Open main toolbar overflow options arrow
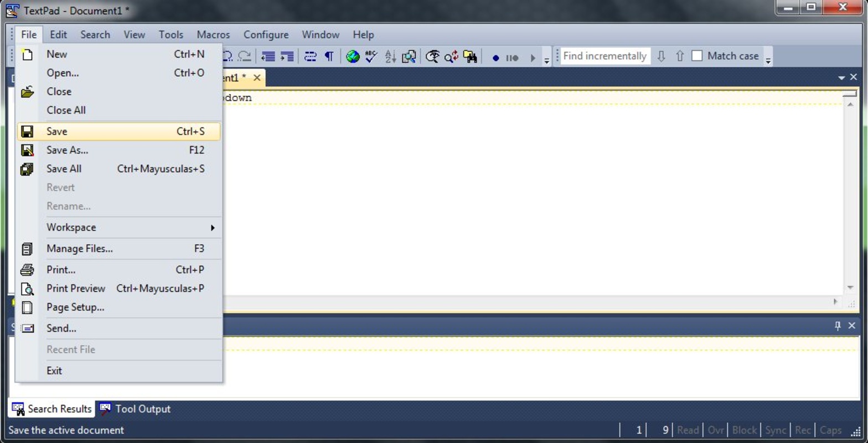868x443 pixels. [546, 60]
